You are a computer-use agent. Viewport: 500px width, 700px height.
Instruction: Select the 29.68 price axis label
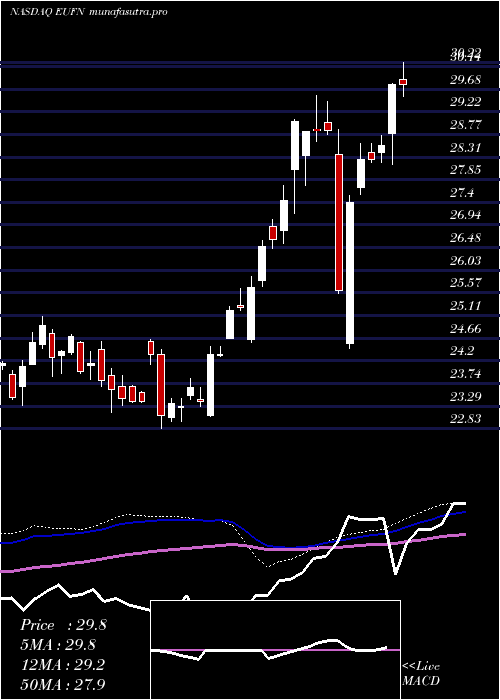coord(465,80)
